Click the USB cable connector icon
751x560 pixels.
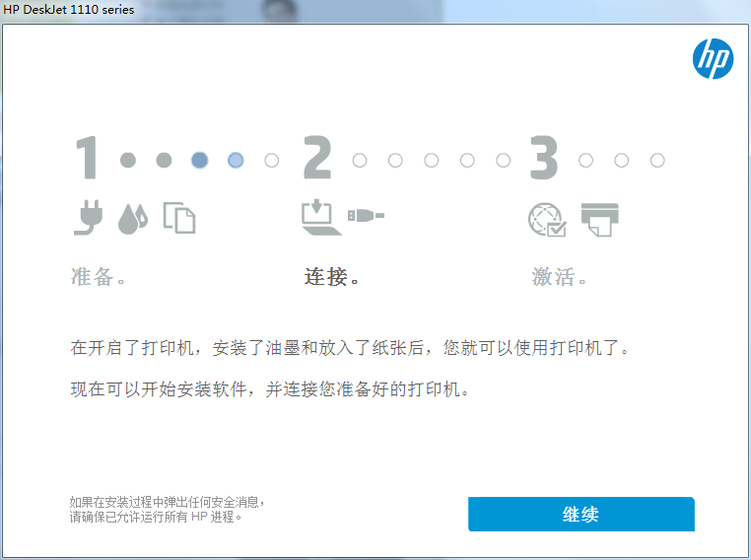click(366, 215)
